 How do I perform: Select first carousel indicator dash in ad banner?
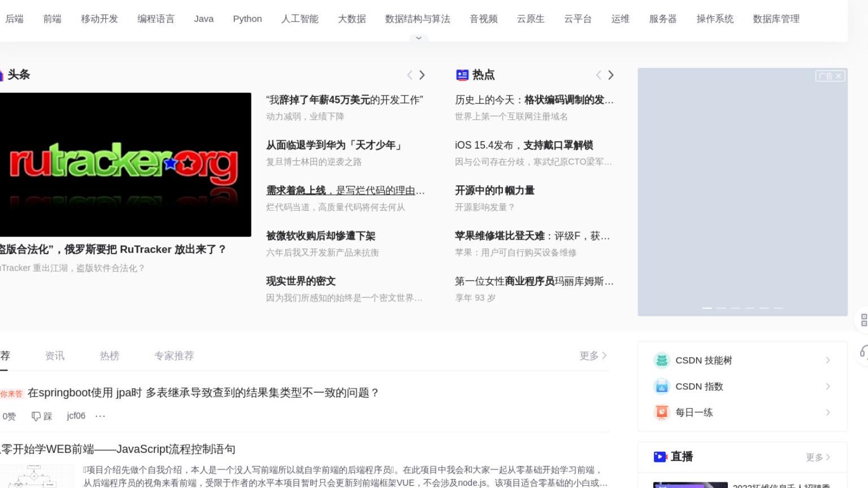coord(707,308)
